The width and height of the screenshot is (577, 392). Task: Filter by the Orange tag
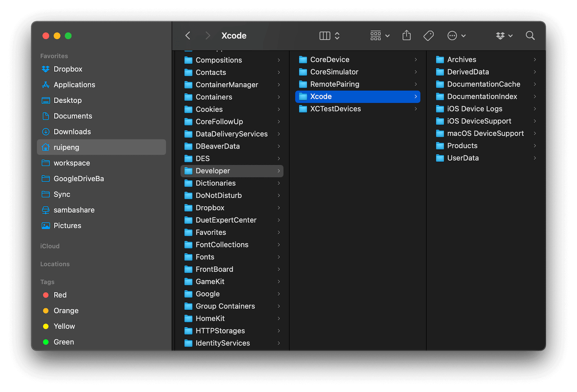(101, 310)
